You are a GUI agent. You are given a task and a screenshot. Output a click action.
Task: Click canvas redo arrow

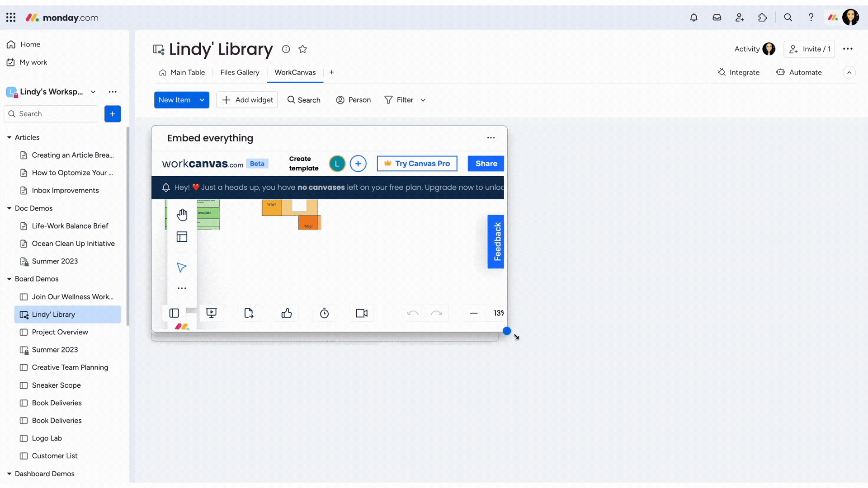pyautogui.click(x=436, y=313)
